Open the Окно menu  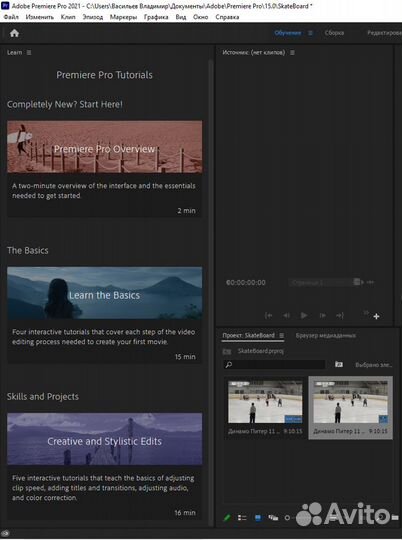pyautogui.click(x=200, y=17)
